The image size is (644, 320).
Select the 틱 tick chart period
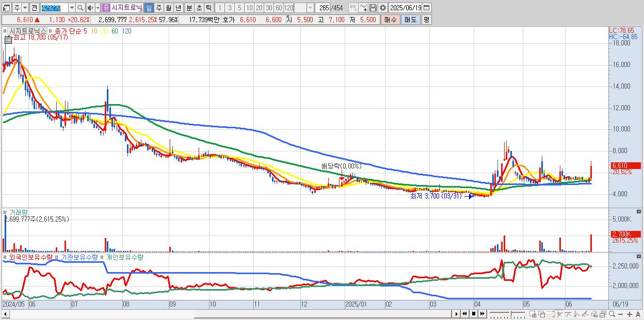click(x=208, y=8)
